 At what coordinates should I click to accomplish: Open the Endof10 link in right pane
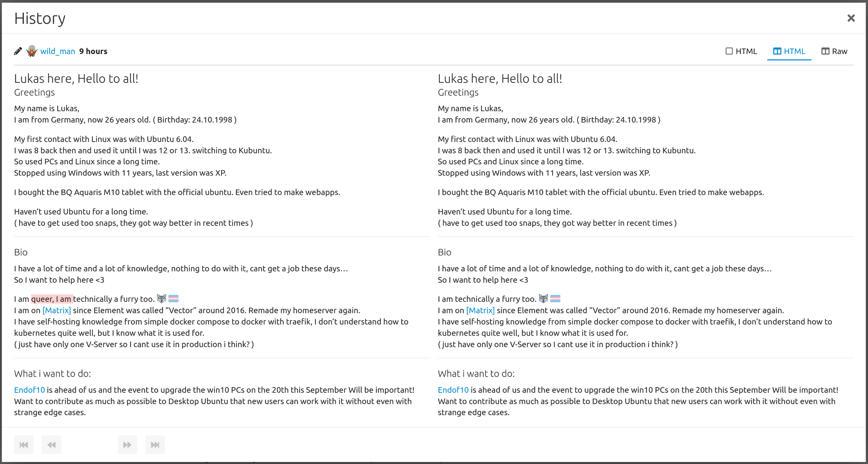(x=453, y=389)
